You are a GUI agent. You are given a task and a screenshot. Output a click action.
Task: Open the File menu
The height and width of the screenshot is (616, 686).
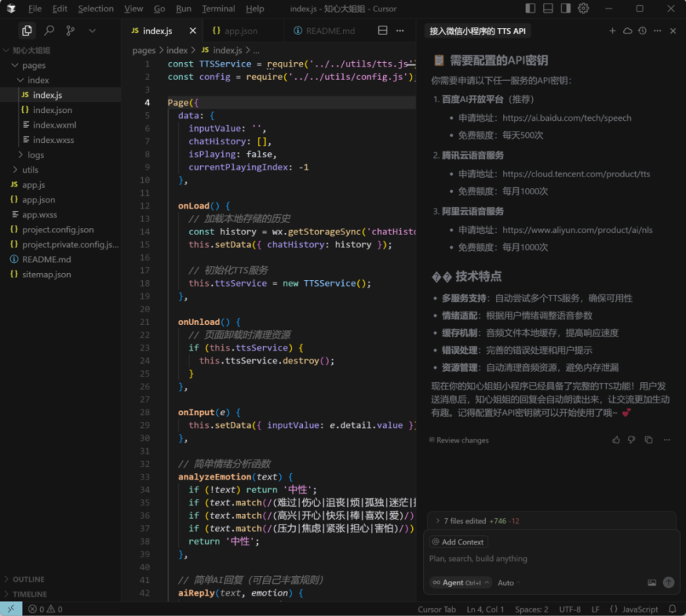pyautogui.click(x=35, y=9)
